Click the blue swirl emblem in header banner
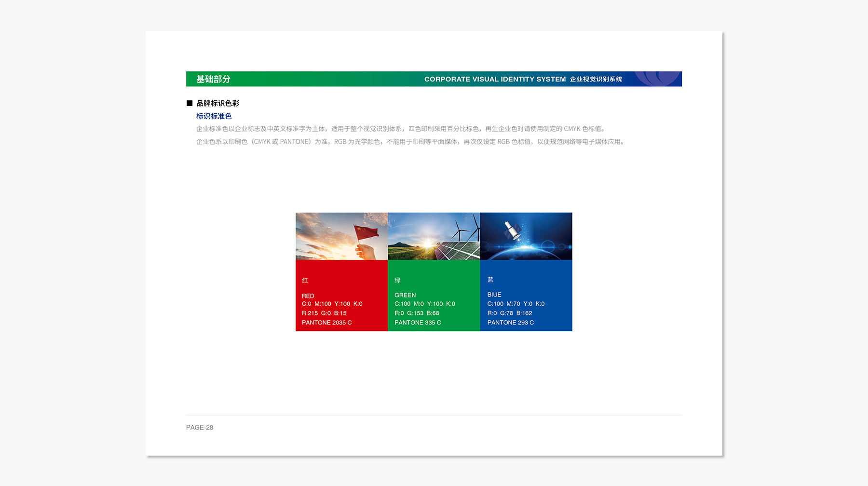Viewport: 868px width, 486px height. click(657, 79)
